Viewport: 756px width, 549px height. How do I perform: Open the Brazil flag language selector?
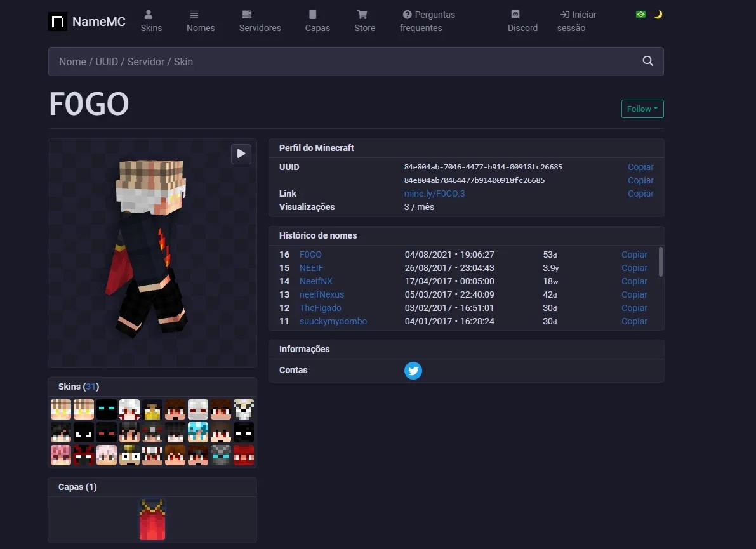(640, 15)
